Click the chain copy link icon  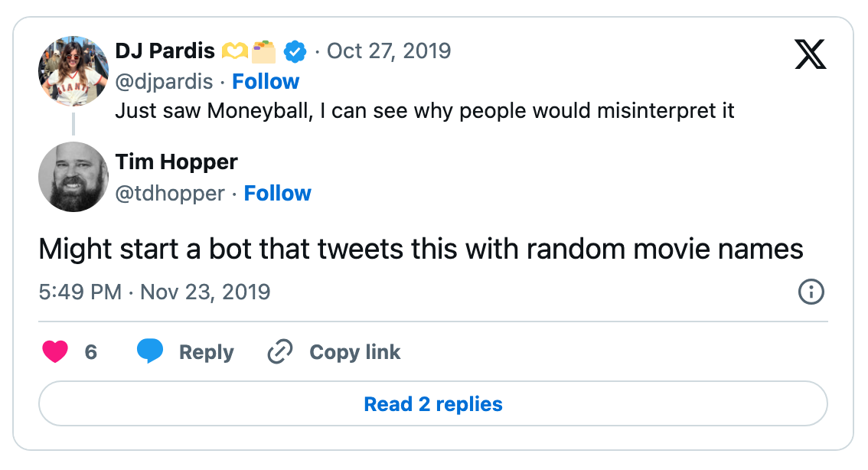tap(280, 351)
